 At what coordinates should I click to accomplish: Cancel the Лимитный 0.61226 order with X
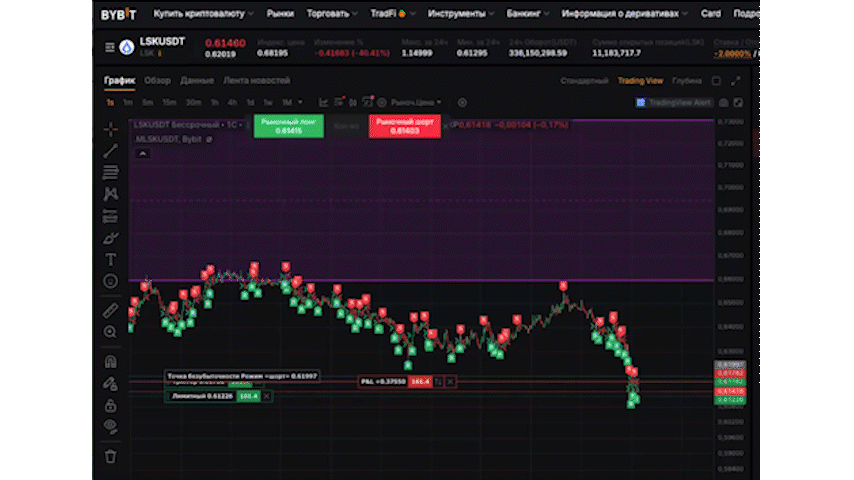point(266,396)
